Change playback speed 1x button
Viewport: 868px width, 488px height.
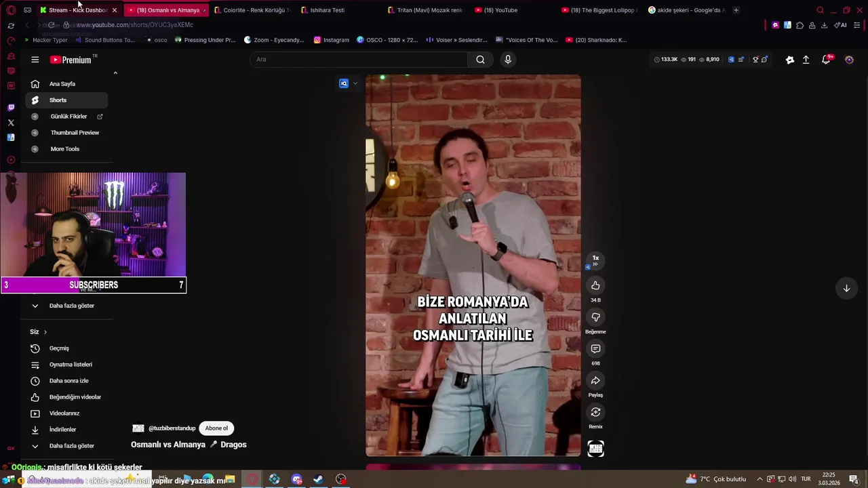595,260
